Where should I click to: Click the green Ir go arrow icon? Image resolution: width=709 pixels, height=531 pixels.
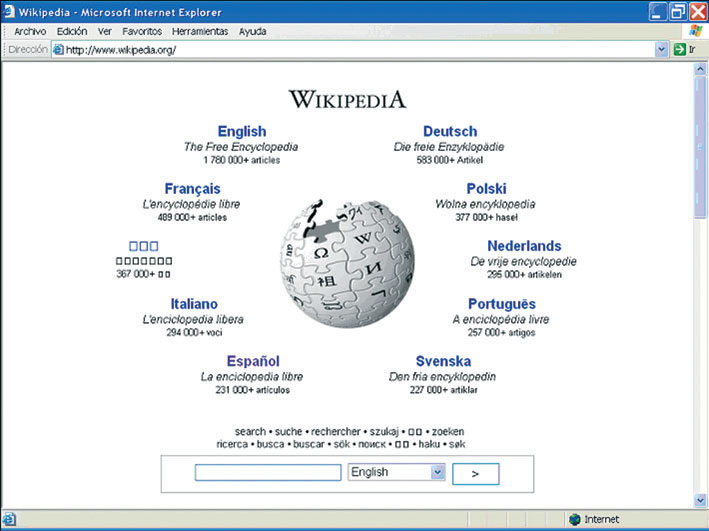tap(679, 49)
